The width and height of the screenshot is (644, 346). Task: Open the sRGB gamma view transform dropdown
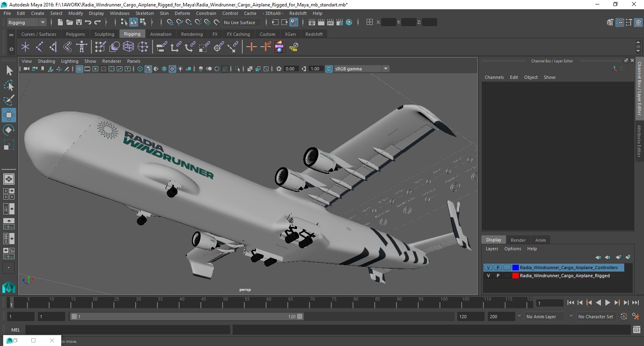point(361,69)
